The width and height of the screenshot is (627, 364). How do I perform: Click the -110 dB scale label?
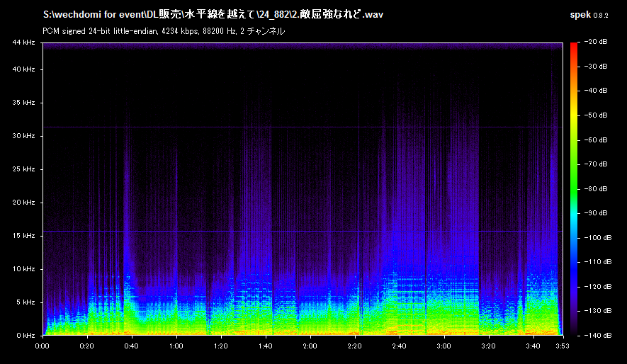[x=598, y=262]
